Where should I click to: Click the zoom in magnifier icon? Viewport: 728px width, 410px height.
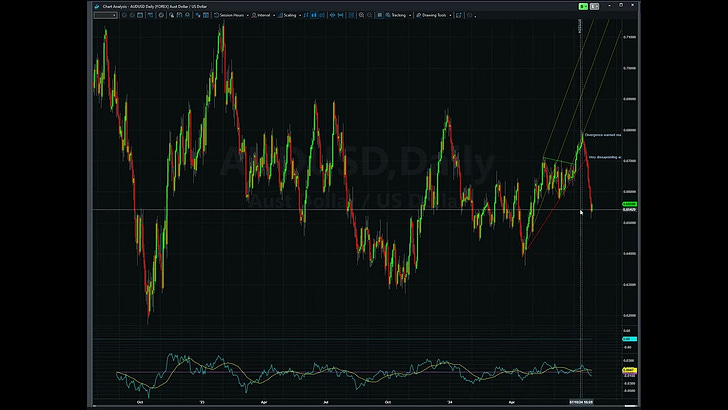click(x=361, y=15)
